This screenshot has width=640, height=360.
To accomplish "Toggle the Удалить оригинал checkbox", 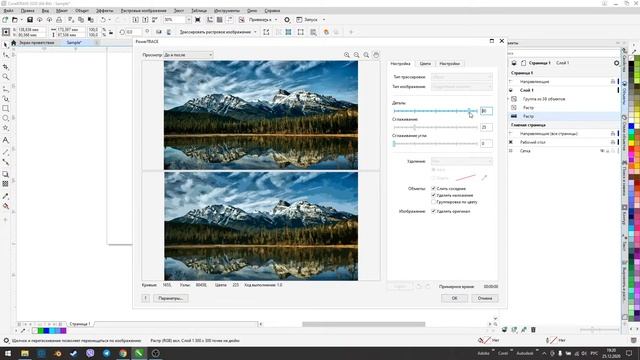I will 433,211.
